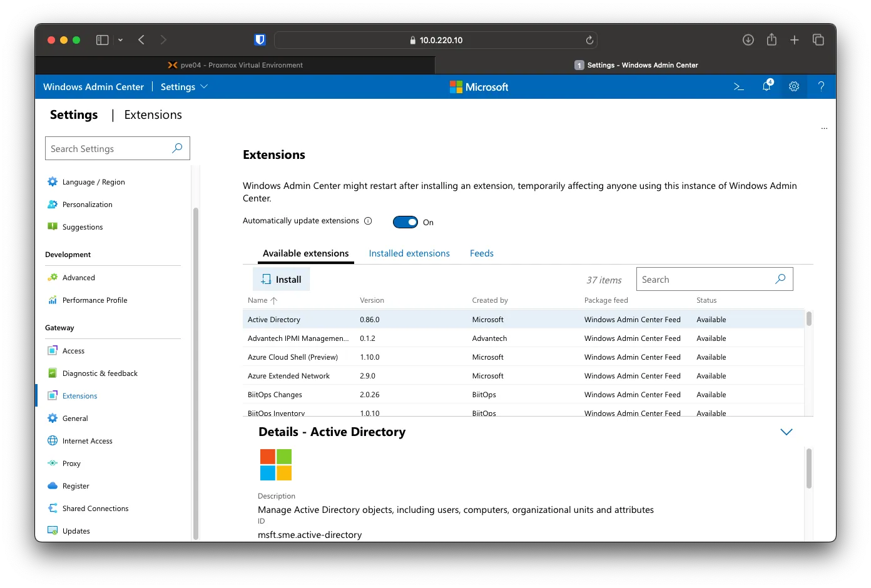
Task: Click the Safari share icon
Action: 772,39
